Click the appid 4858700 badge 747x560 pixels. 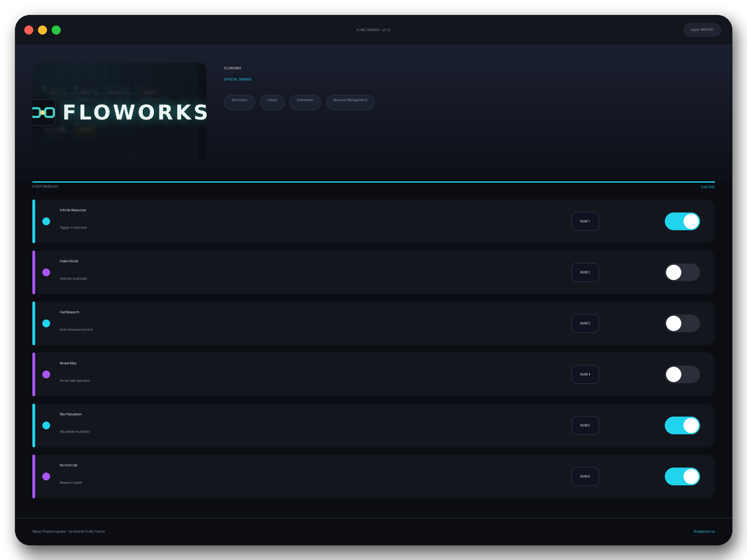tap(702, 30)
